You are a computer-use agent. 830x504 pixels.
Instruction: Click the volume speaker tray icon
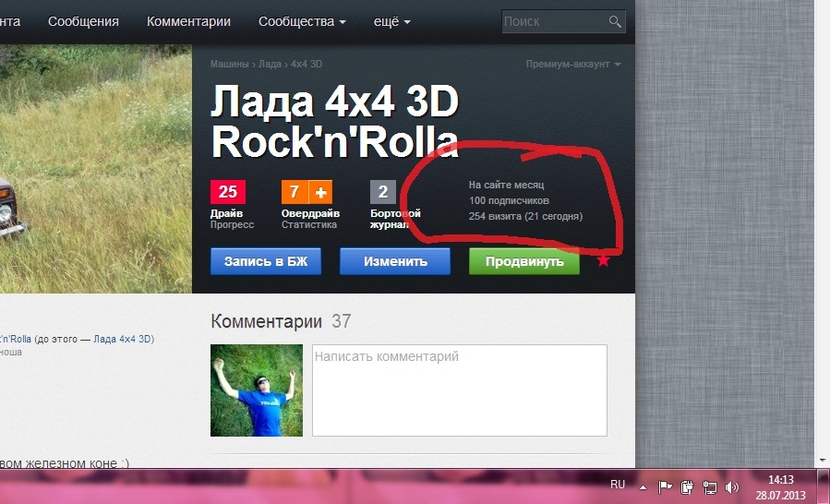[732, 486]
